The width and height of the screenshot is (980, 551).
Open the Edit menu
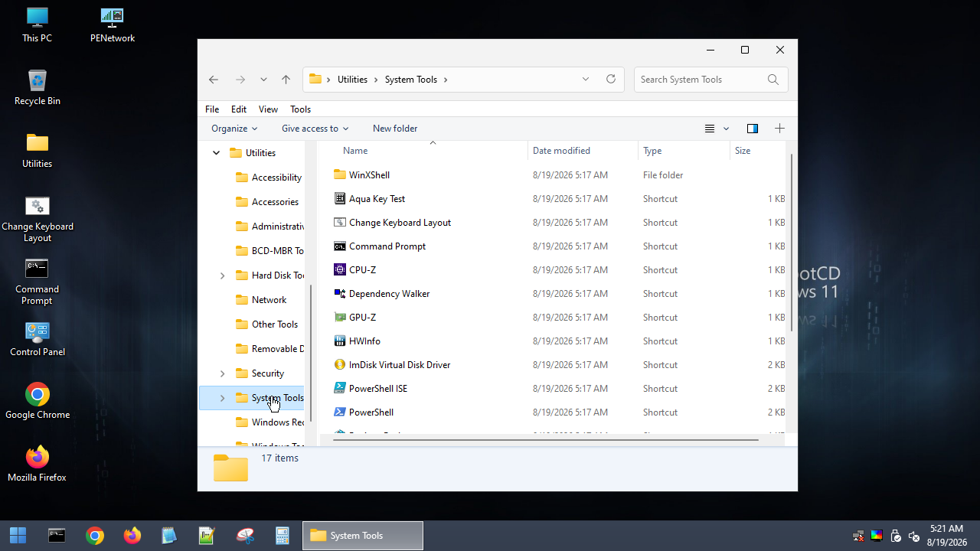click(239, 109)
